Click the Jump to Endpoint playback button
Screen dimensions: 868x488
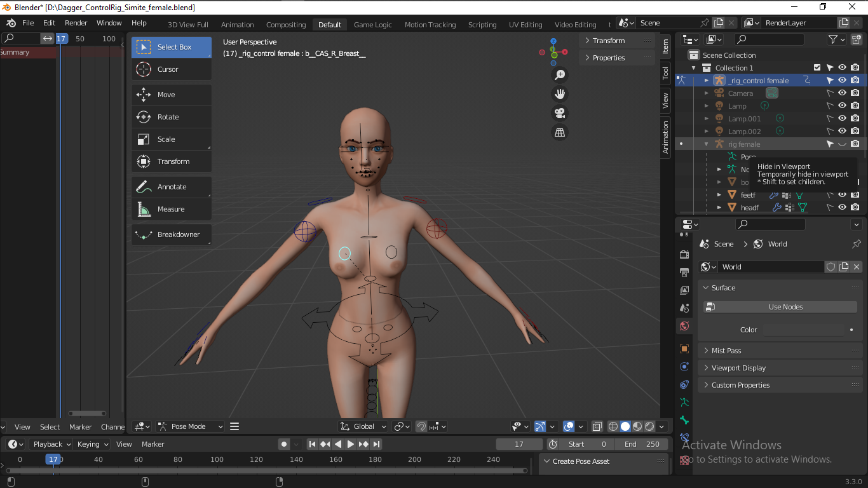pos(377,444)
